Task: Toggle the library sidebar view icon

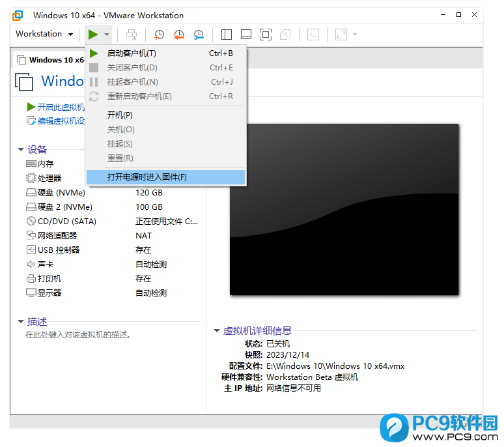Action: (227, 35)
